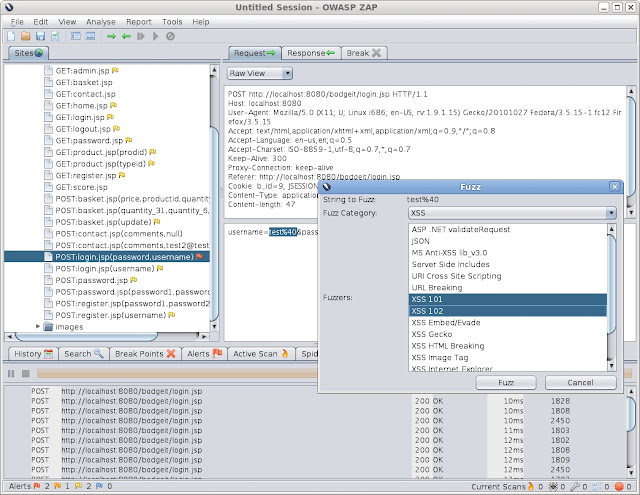The width and height of the screenshot is (640, 495).
Task: Click the New Session toolbar icon
Action: click(x=11, y=36)
